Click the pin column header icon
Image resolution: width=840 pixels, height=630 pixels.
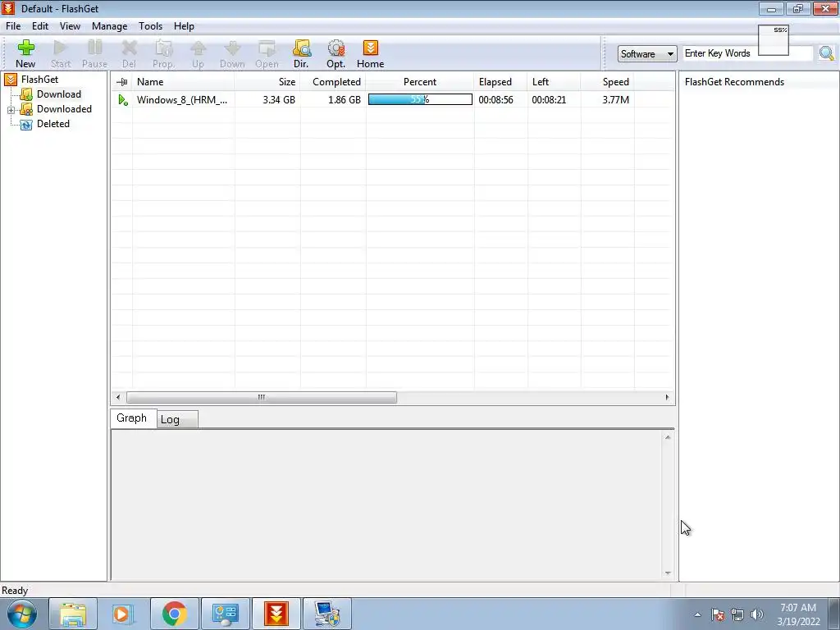click(x=122, y=82)
